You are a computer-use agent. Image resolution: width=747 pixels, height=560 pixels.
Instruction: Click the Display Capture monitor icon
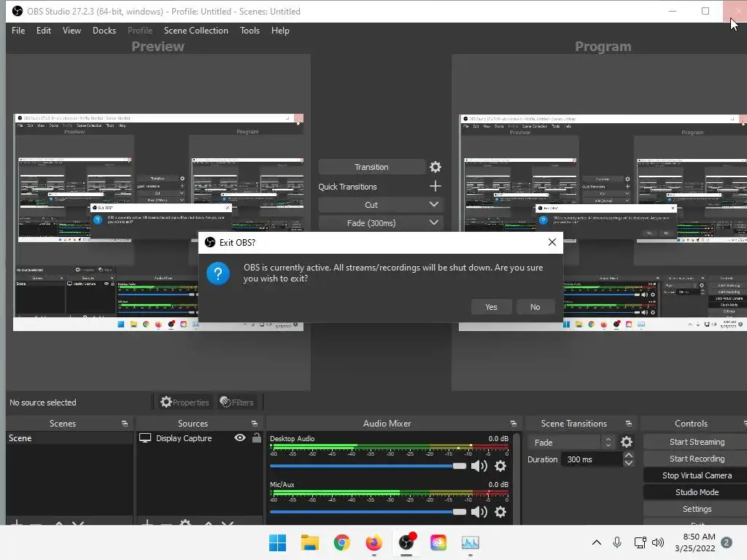pos(145,438)
